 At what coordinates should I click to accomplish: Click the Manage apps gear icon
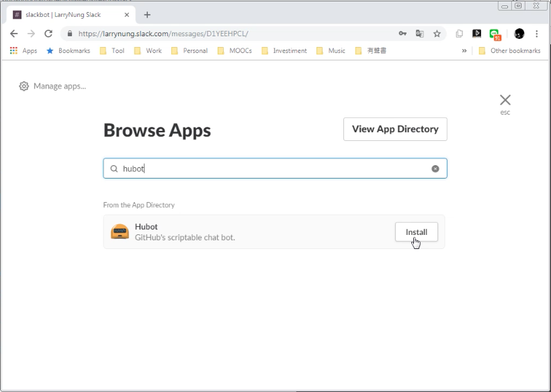pos(24,87)
